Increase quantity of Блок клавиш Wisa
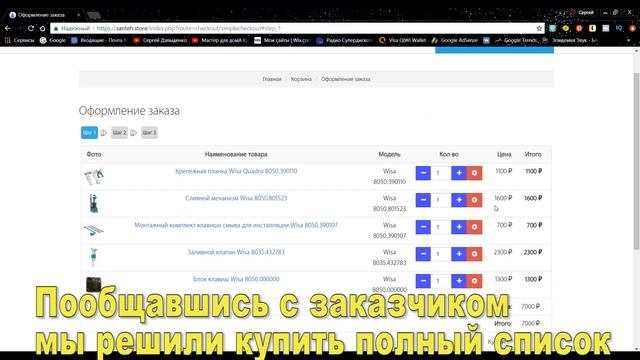640x360 pixels. point(459,281)
